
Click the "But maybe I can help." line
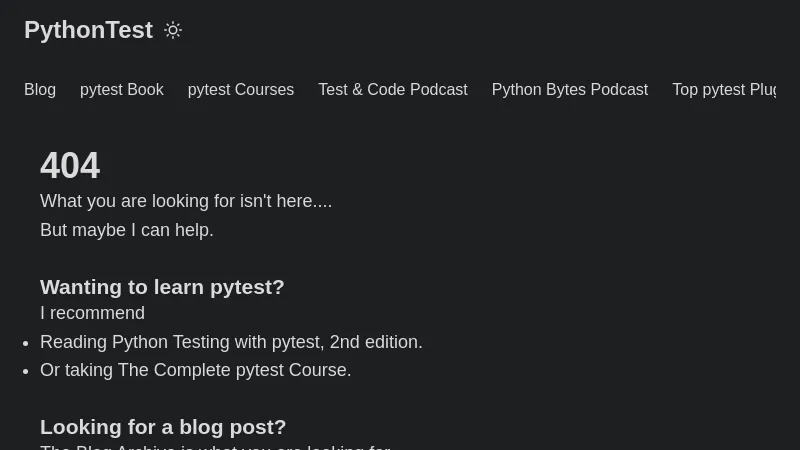[127, 230]
